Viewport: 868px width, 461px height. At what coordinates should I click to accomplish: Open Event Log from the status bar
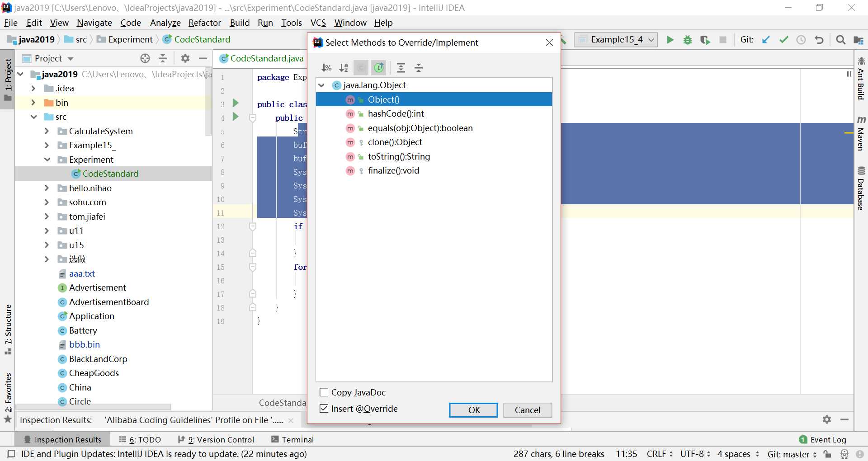822,440
